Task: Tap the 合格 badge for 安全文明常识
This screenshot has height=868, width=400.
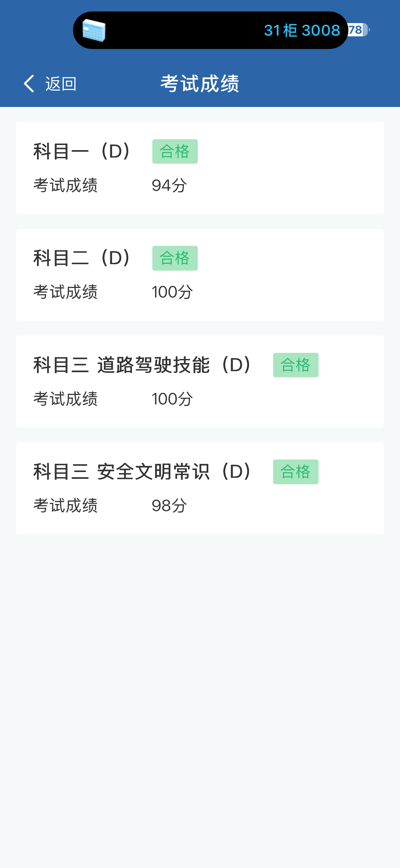Action: [296, 472]
